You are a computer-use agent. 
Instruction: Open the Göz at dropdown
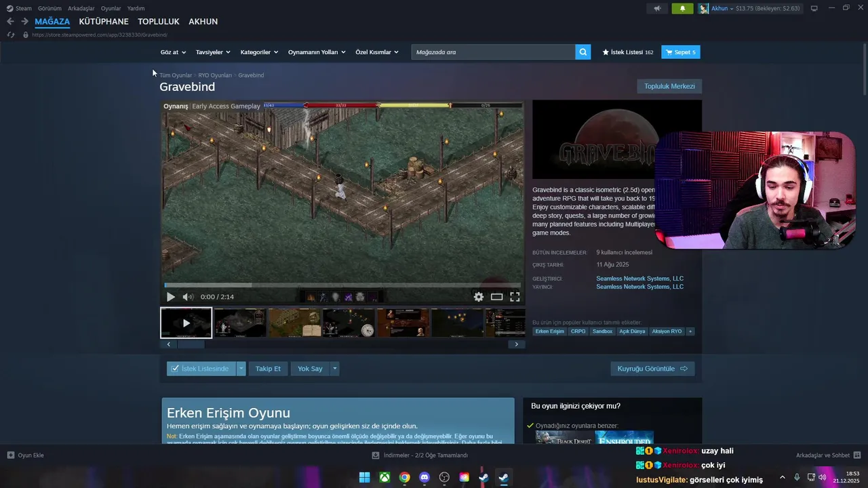173,52
